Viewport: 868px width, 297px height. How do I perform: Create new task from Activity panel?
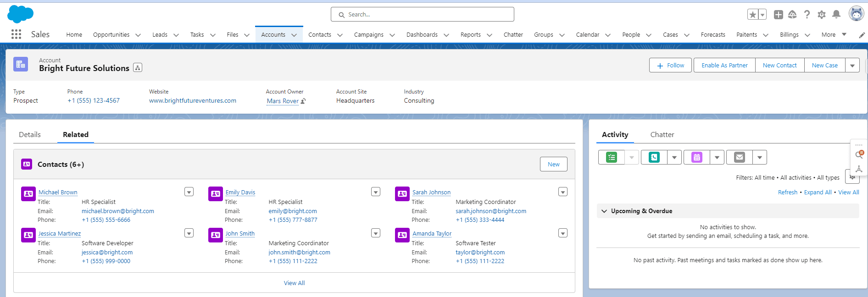click(612, 157)
